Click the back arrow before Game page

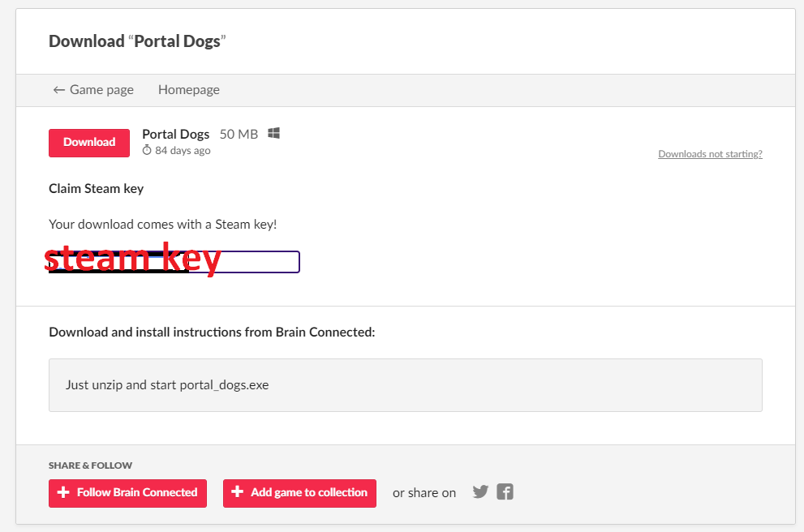(x=59, y=90)
